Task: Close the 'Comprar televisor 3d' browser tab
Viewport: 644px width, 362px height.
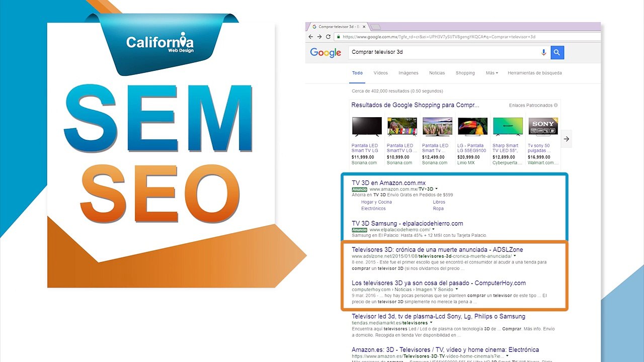Action: click(x=364, y=26)
